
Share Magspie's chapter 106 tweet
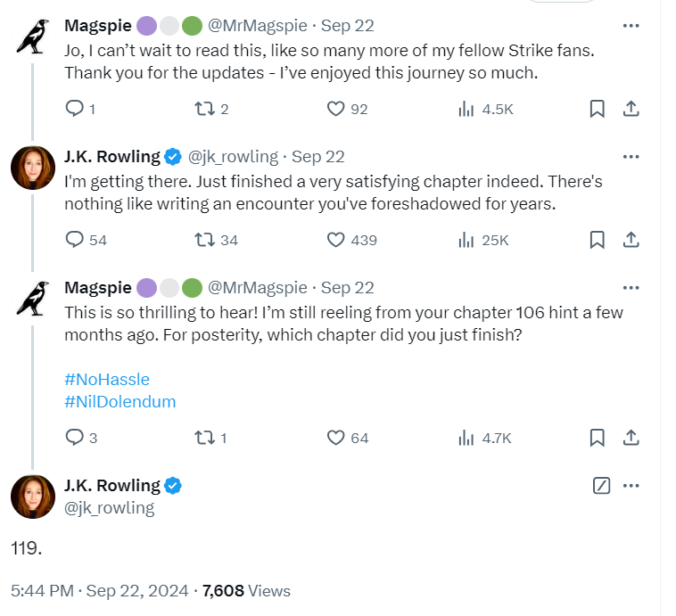point(631,438)
